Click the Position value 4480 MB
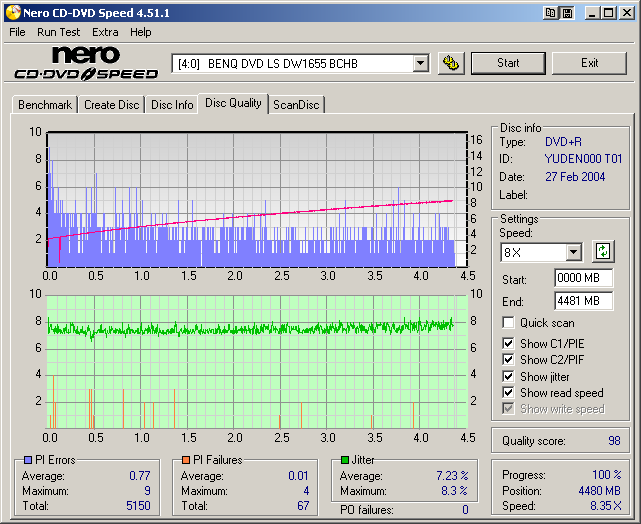Viewport: 641px width, 524px height. point(599,490)
